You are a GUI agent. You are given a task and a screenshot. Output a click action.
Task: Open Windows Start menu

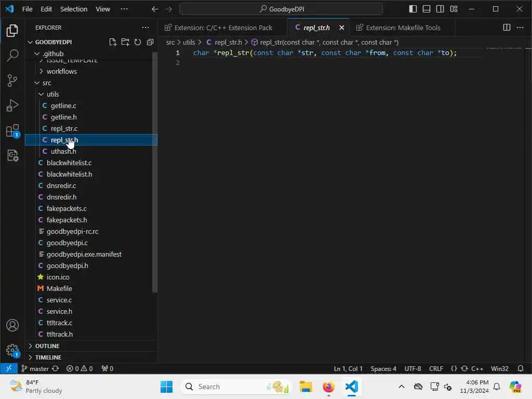tap(166, 387)
